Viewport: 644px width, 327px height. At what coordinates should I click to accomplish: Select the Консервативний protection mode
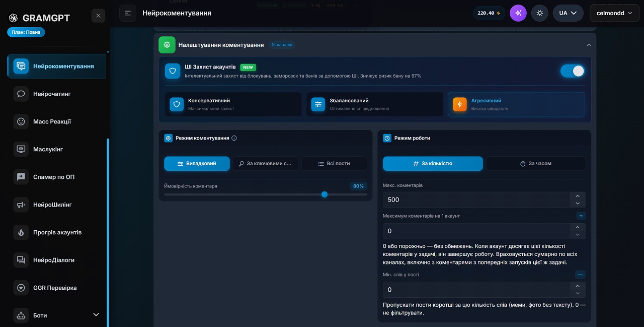(233, 104)
